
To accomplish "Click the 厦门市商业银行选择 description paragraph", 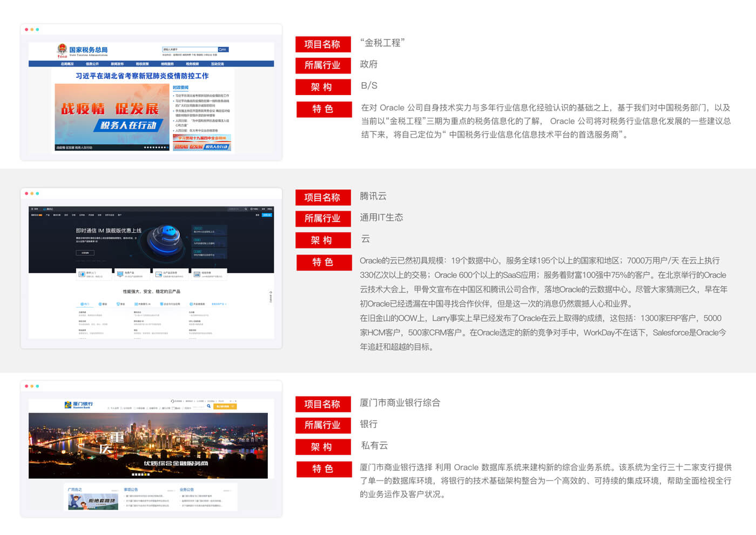I will click(546, 480).
